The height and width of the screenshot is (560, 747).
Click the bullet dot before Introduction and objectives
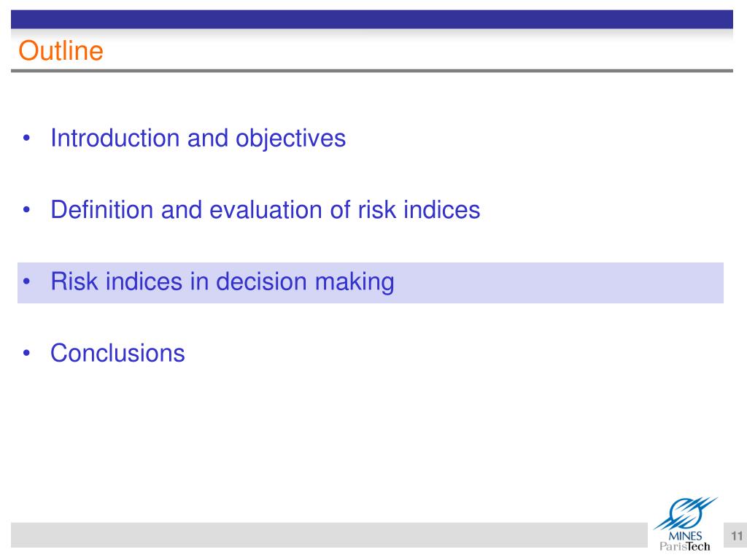point(26,139)
